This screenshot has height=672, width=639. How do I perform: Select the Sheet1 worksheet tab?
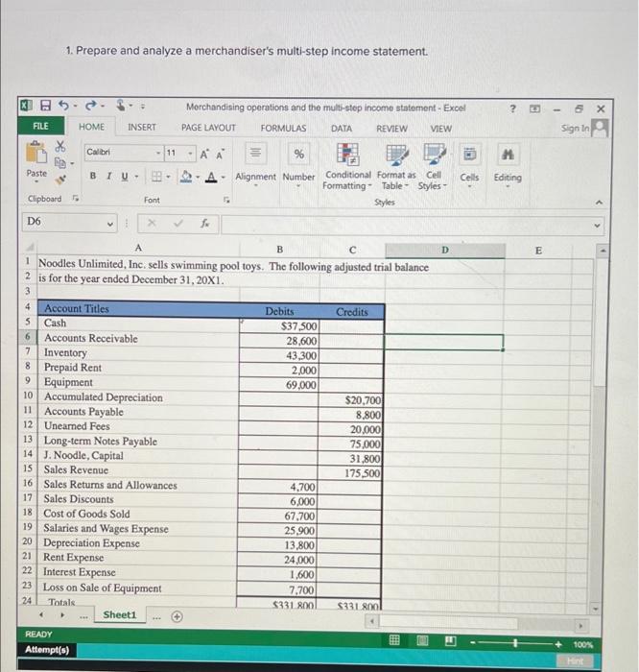click(x=120, y=614)
